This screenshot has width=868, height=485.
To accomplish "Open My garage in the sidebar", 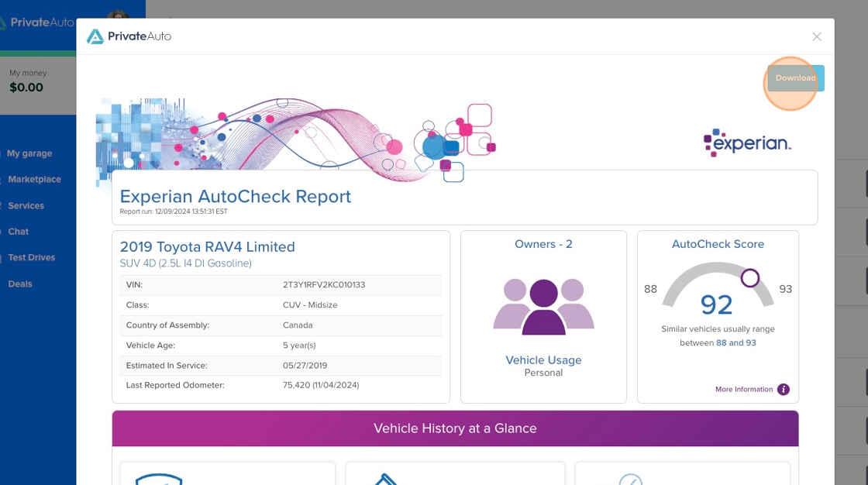I will pyautogui.click(x=29, y=153).
